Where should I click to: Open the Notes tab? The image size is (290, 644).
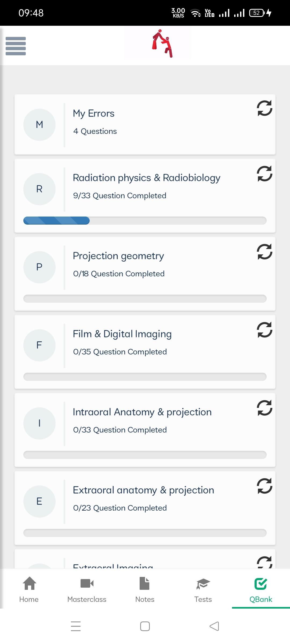(x=145, y=589)
